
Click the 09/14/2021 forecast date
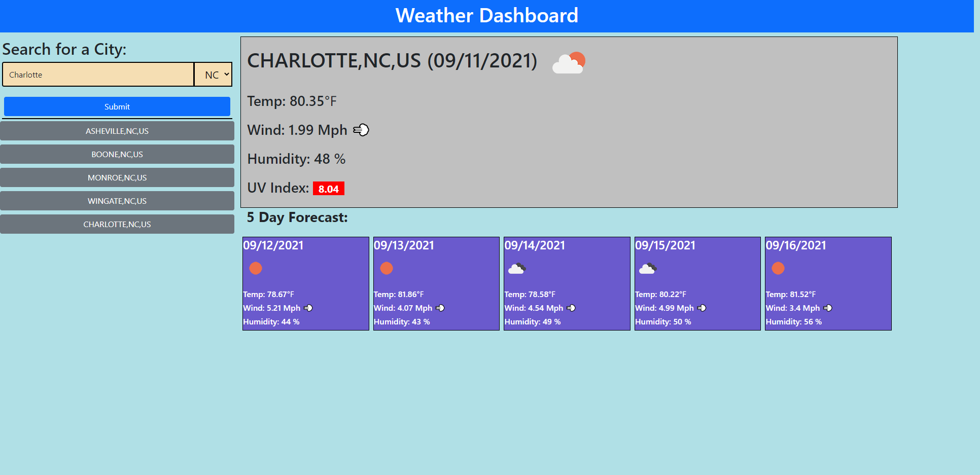(x=535, y=245)
